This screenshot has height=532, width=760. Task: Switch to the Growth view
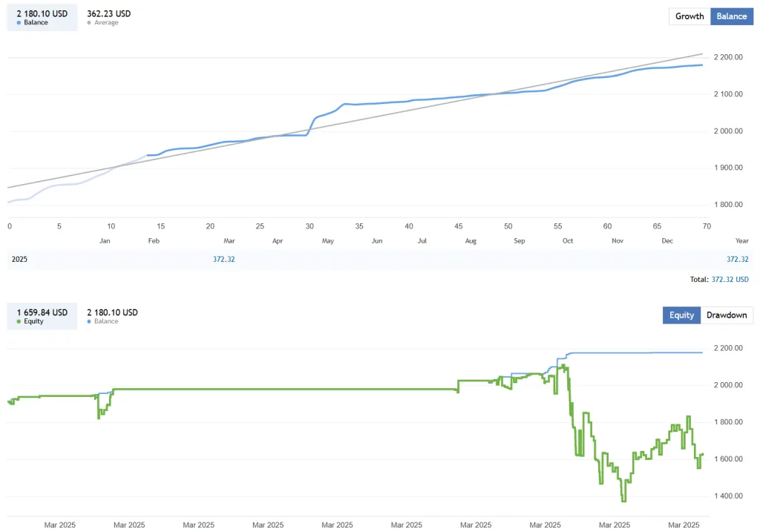coord(689,16)
